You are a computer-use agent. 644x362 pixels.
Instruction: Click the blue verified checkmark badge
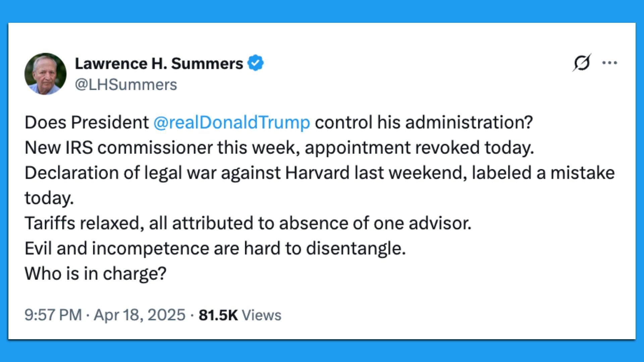point(256,63)
